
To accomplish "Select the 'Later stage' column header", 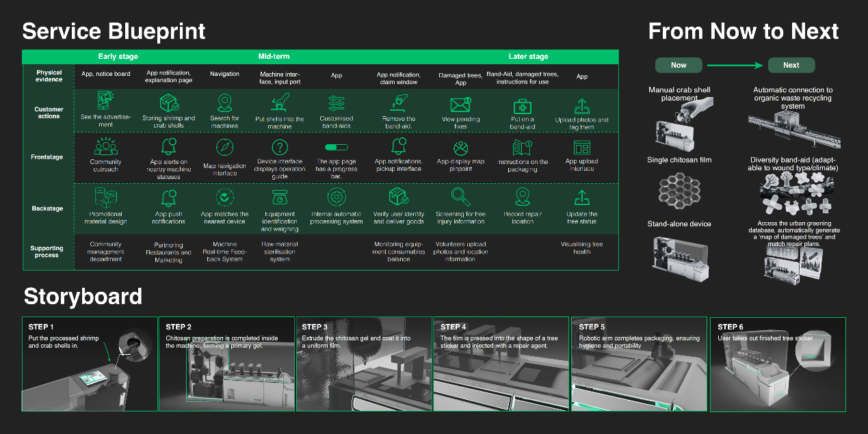I will pyautogui.click(x=528, y=56).
